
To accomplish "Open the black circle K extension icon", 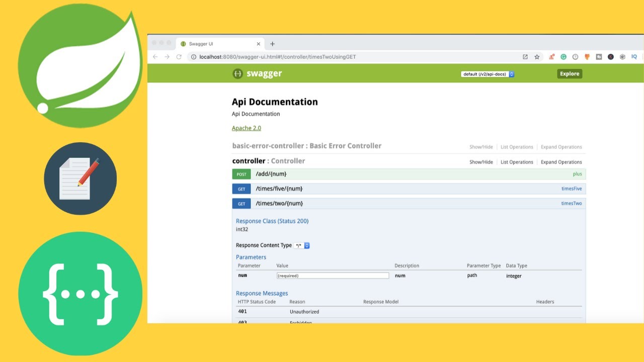I will point(611,57).
